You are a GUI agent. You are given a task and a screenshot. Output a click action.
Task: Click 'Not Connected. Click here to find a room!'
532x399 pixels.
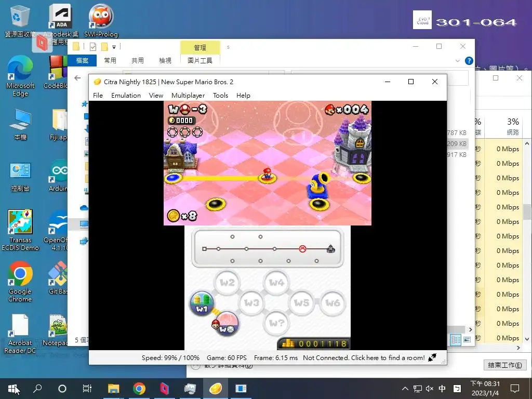click(364, 357)
